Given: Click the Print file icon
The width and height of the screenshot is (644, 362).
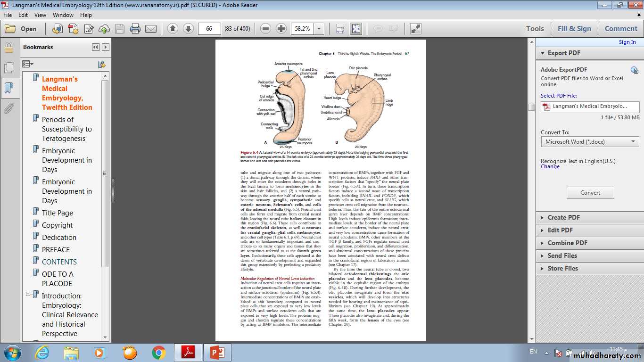Looking at the screenshot, I should 135,29.
